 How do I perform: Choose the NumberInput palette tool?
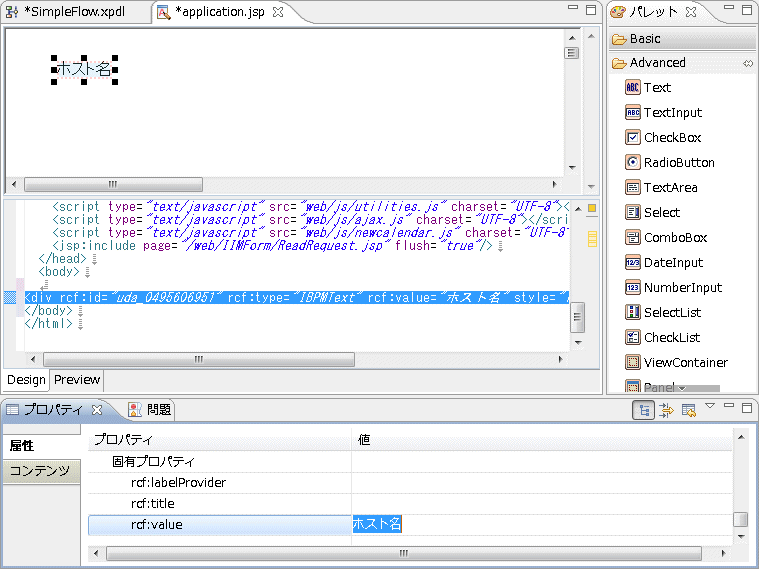click(x=681, y=288)
